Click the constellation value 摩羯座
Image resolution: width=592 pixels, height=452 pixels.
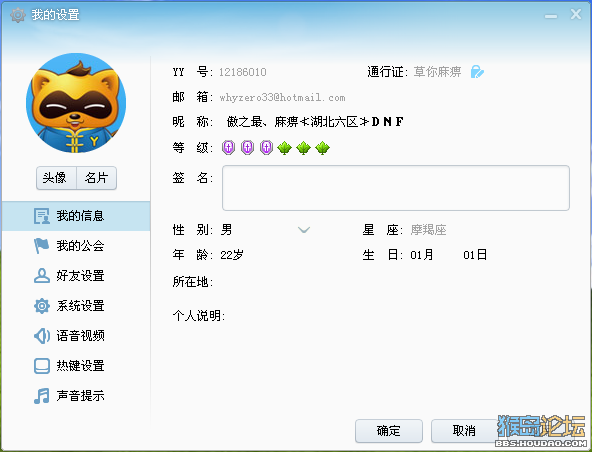[429, 230]
